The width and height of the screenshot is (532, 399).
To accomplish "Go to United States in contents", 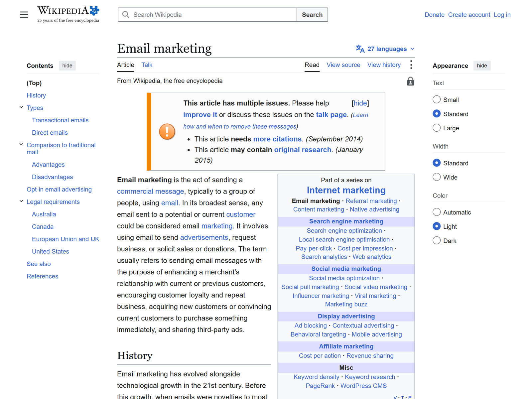I will (x=51, y=251).
